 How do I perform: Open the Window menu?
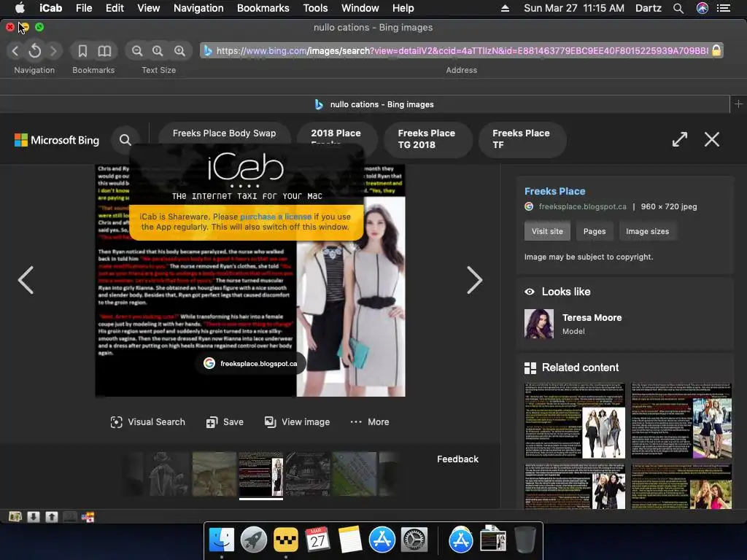tap(360, 8)
